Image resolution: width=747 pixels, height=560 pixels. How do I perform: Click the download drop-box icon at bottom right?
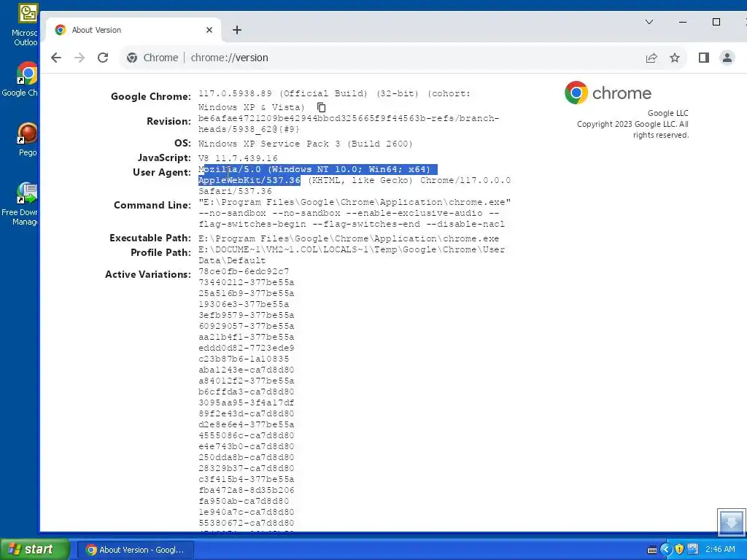click(x=731, y=522)
